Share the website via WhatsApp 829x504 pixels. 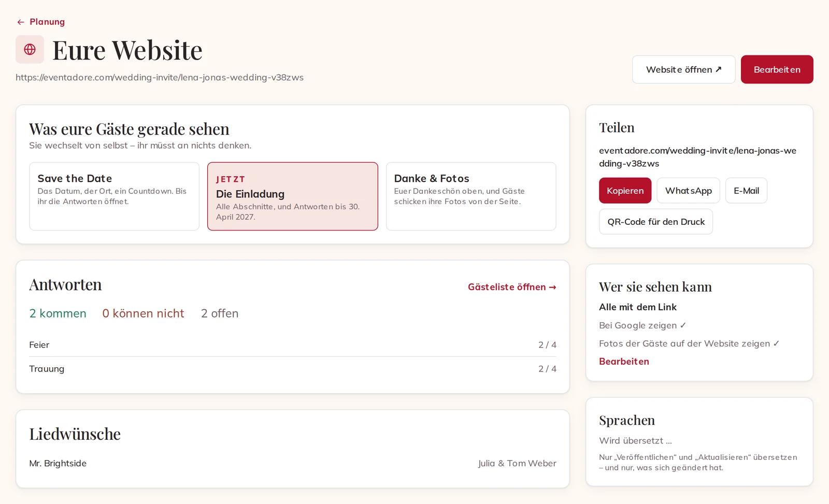pyautogui.click(x=689, y=191)
